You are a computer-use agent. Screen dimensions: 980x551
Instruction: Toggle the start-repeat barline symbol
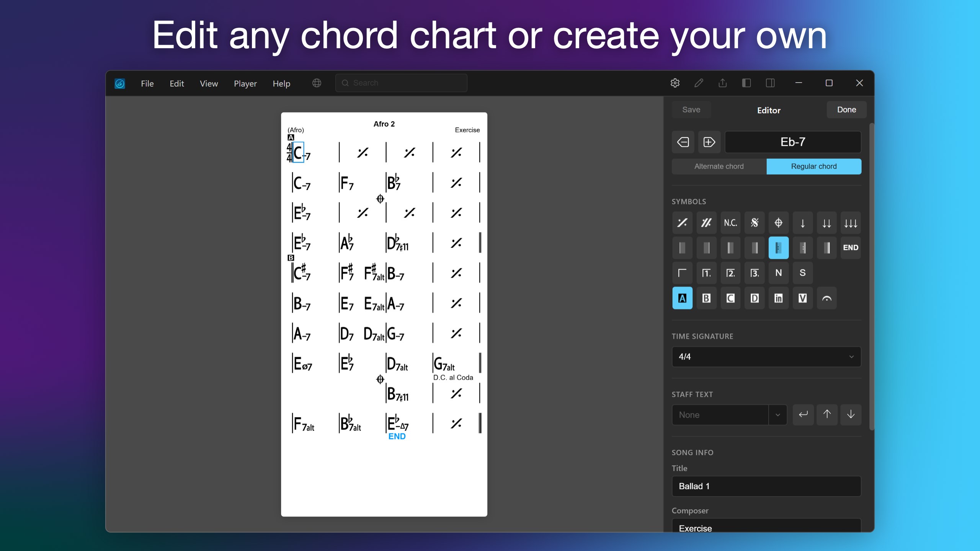coord(779,248)
